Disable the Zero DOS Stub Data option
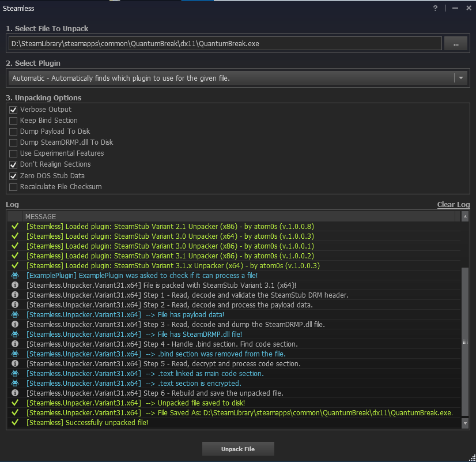This screenshot has width=476, height=462. point(13,175)
